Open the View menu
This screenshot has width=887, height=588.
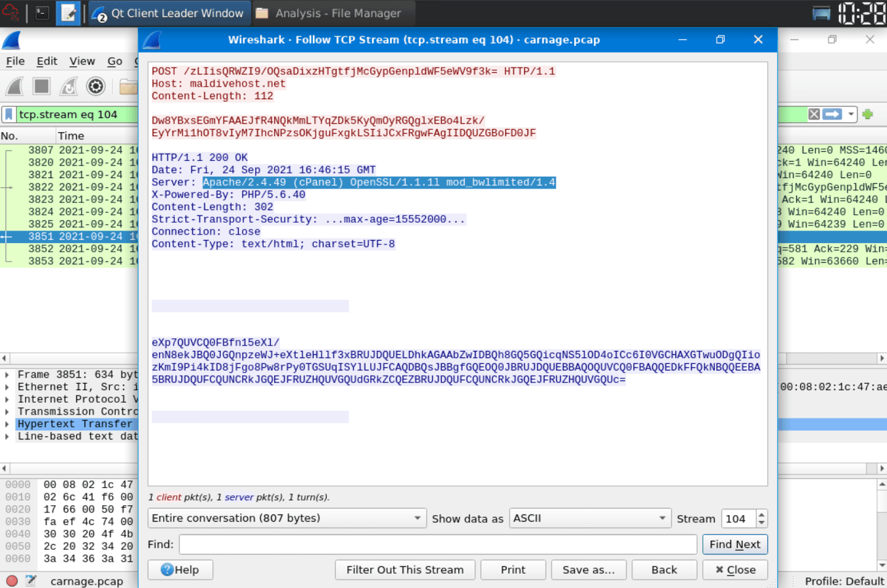tap(82, 61)
